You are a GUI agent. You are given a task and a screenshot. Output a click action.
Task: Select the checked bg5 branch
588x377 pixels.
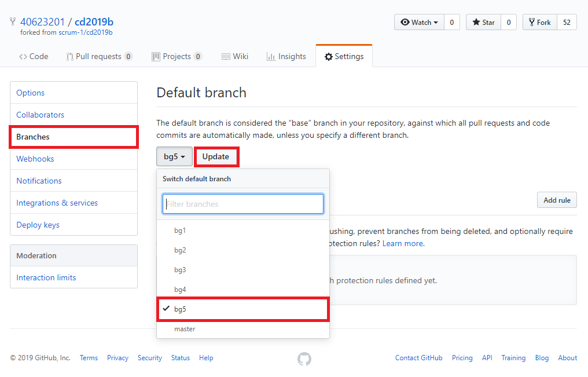point(243,309)
